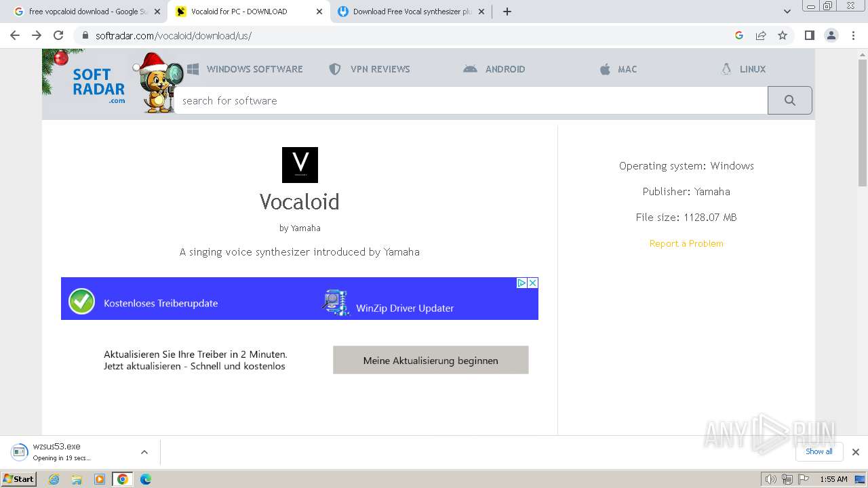Click 'Operating system: Windows' text

pos(686,165)
